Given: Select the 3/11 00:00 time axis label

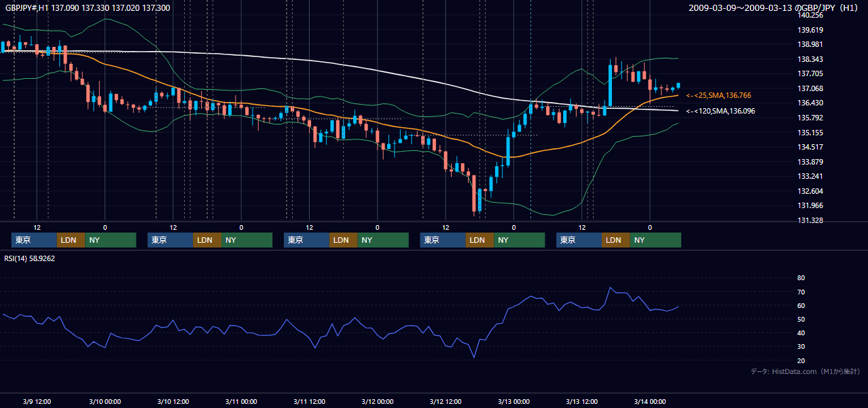Looking at the screenshot, I should [x=241, y=401].
